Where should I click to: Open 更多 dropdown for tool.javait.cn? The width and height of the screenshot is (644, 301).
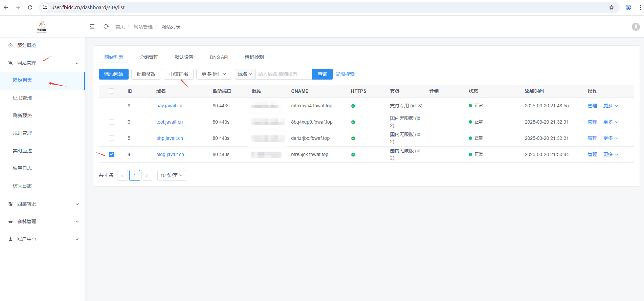tap(611, 122)
